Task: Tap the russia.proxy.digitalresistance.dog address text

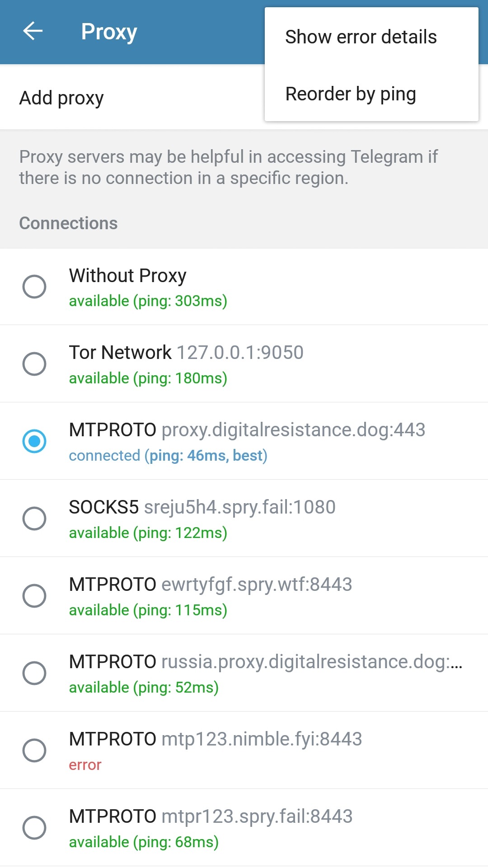Action: coord(312,662)
